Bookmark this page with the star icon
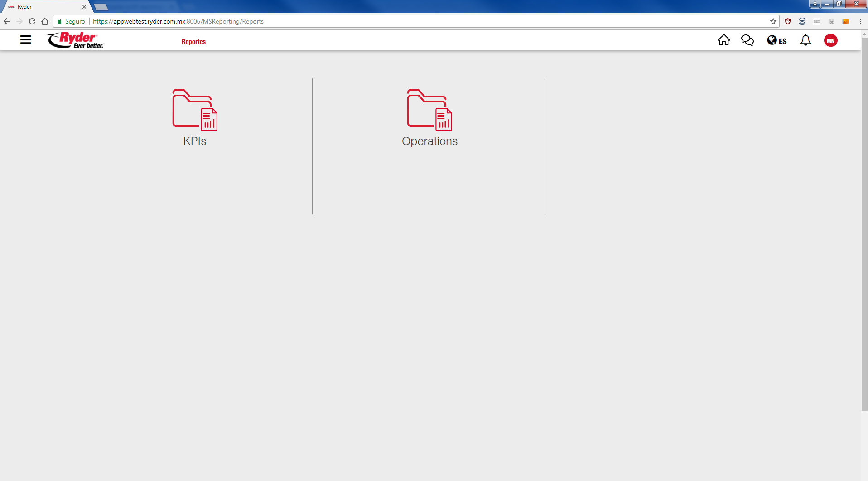The width and height of the screenshot is (868, 481). 773,21
